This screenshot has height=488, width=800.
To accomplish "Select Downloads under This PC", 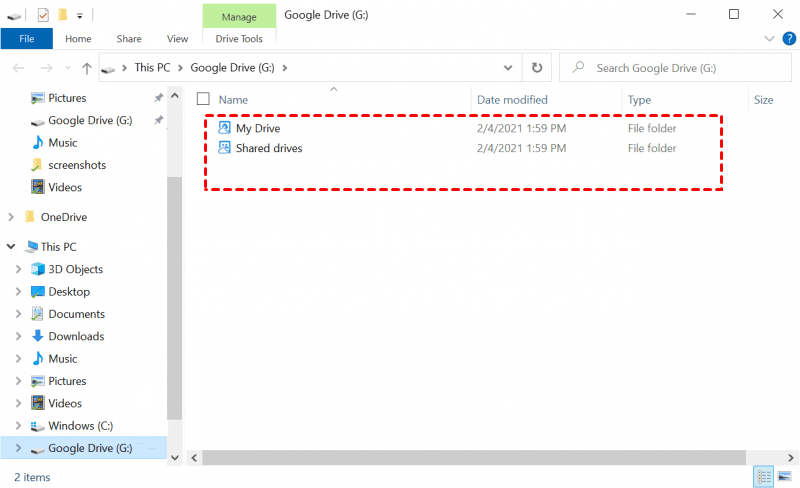I will pyautogui.click(x=76, y=336).
